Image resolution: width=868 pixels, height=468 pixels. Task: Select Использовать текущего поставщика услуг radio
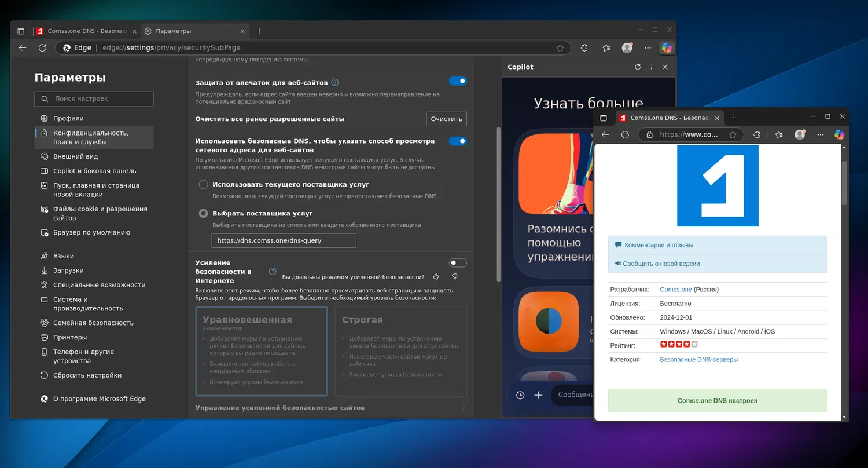[204, 185]
